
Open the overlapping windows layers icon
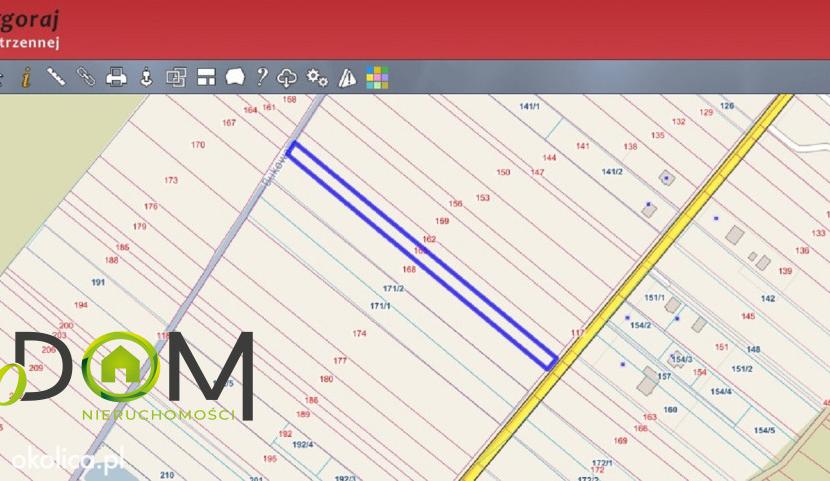176,77
